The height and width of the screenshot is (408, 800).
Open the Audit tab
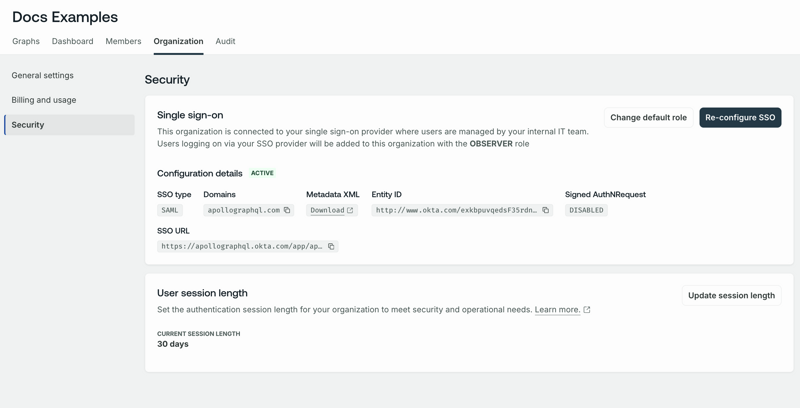point(225,41)
